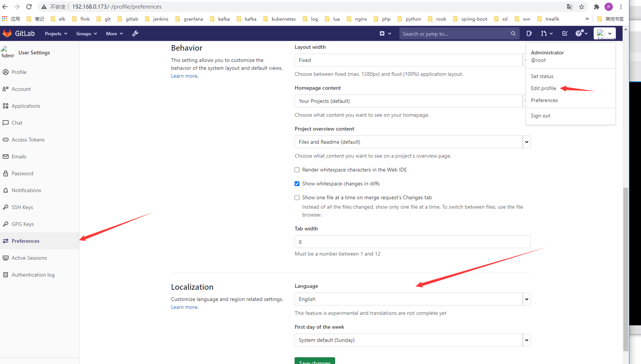Open the Emails sidebar item
Viewport: 641px width, 364px height.
click(x=39, y=156)
